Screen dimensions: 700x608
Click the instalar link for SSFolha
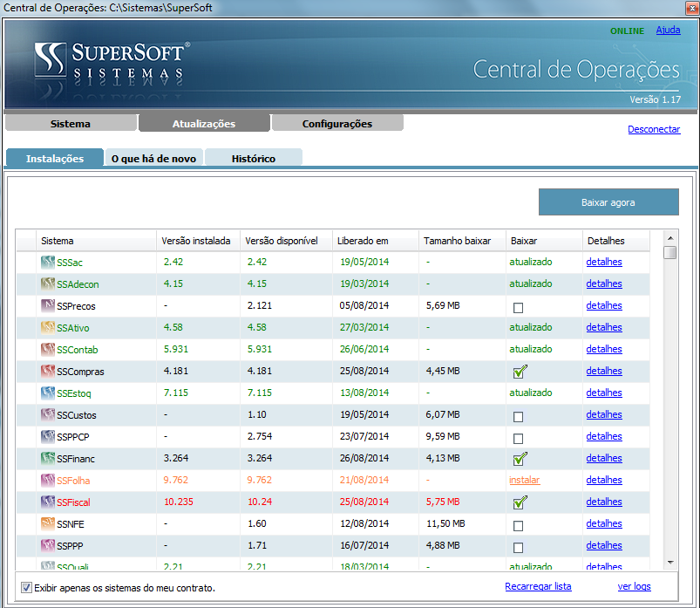(x=524, y=480)
